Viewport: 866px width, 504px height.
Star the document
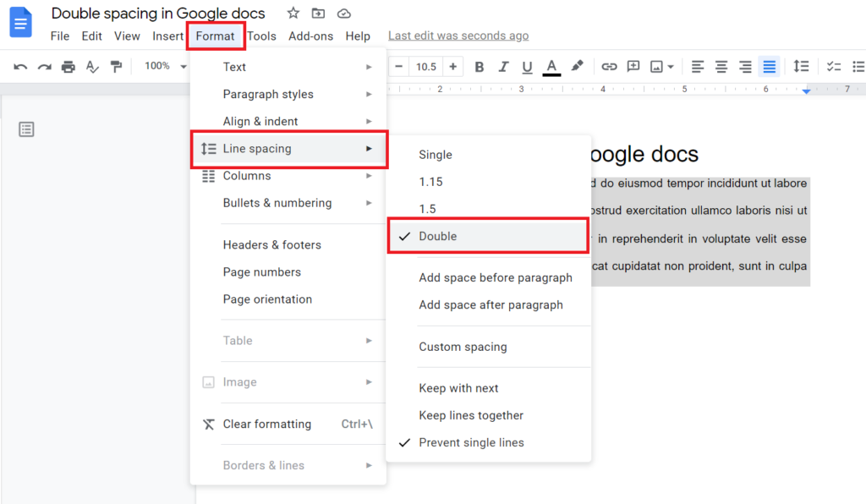click(x=292, y=13)
